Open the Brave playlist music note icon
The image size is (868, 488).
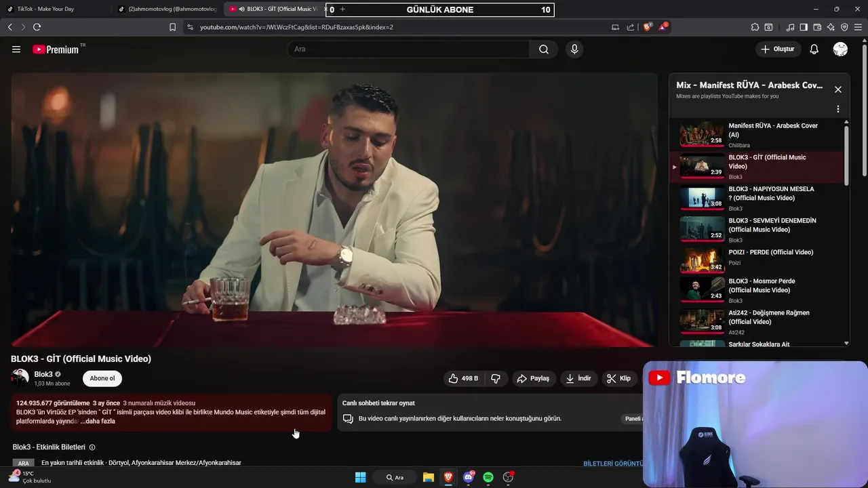tap(790, 27)
